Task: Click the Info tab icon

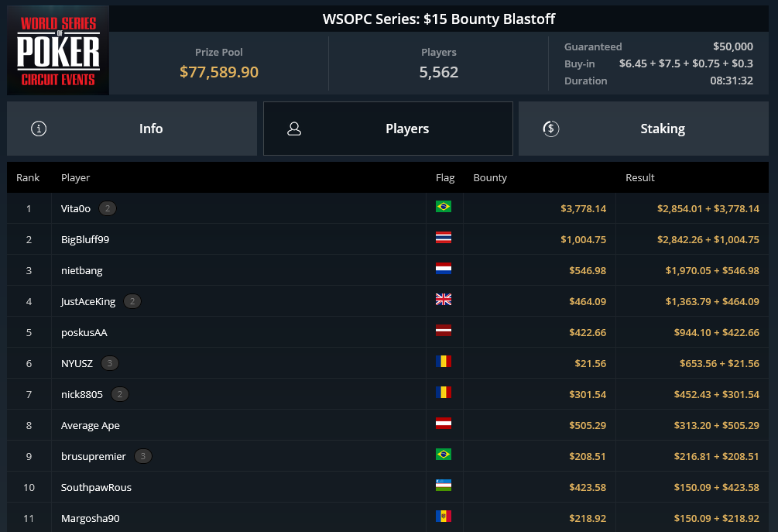Action: click(39, 129)
